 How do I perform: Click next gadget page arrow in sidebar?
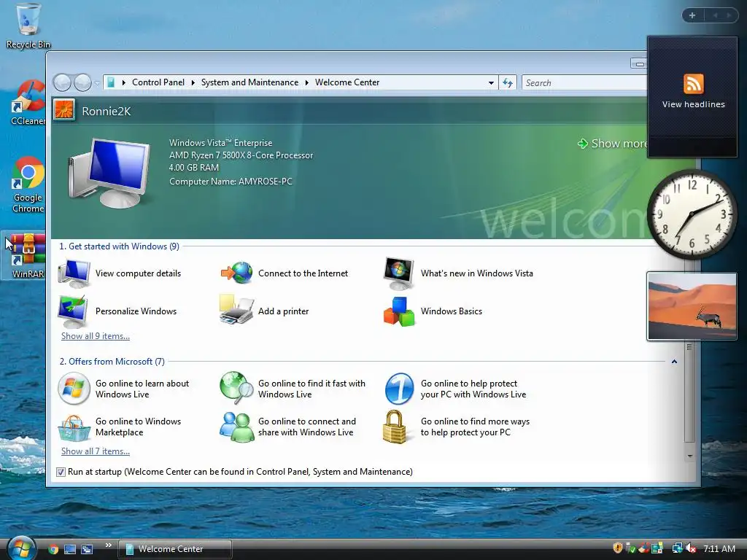(x=729, y=15)
